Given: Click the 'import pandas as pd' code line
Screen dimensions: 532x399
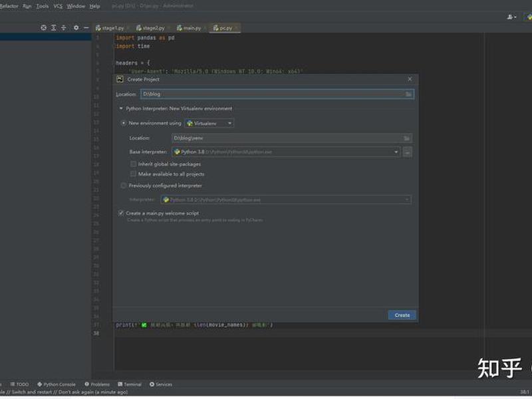Looking at the screenshot, I should 145,38.
